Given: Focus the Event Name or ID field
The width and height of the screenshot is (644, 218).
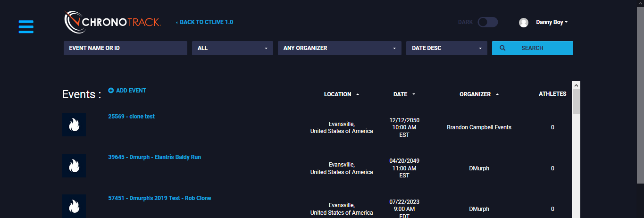Looking at the screenshot, I should coord(125,48).
